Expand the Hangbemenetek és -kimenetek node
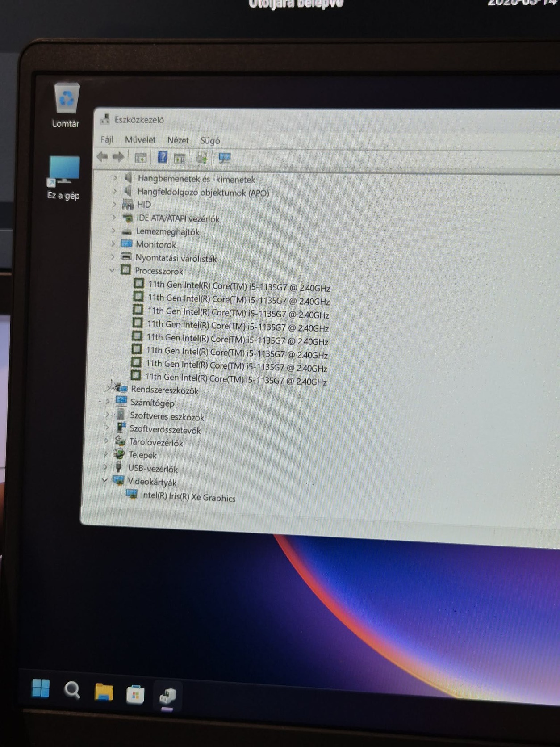The image size is (560, 747). click(x=115, y=178)
